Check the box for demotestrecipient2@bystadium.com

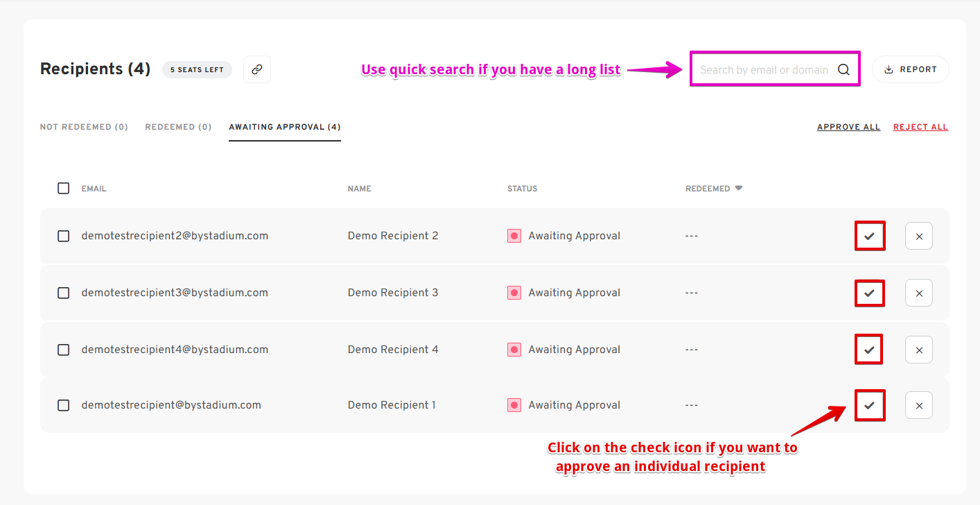pos(64,236)
